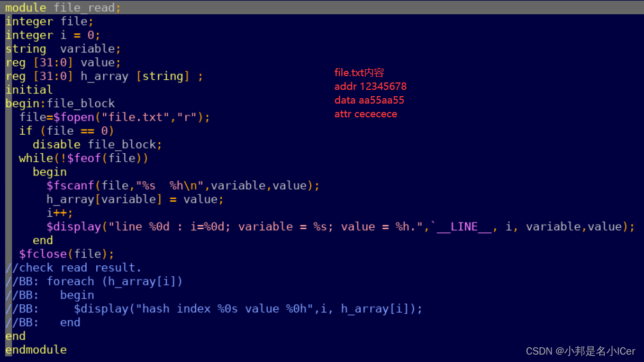Select the $display statement with __LINE__
Screen dimensions: 644x362
[212, 226]
